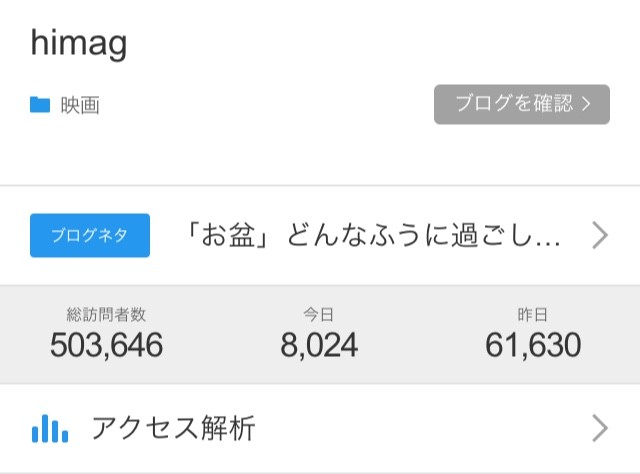Select the 総訪問者数 label
The height and width of the screenshot is (474, 640).
106,315
